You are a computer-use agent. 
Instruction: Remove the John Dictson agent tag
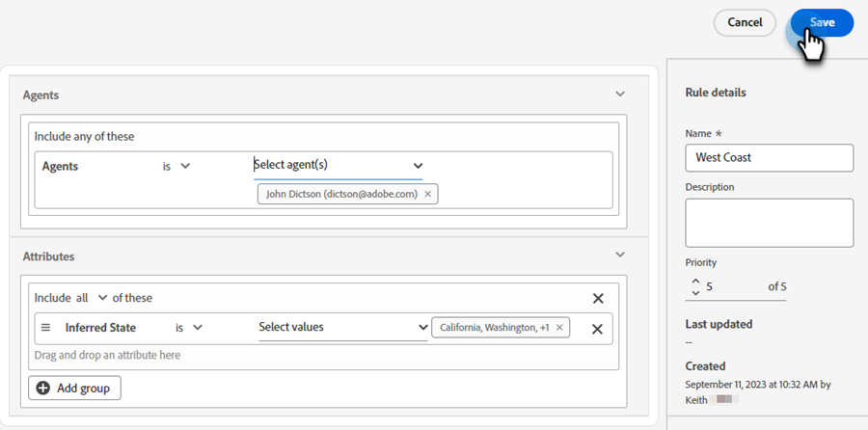pos(428,194)
